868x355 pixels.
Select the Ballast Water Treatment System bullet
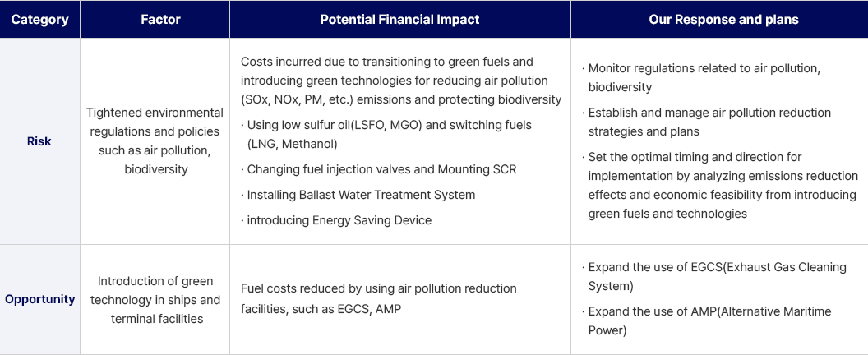361,195
